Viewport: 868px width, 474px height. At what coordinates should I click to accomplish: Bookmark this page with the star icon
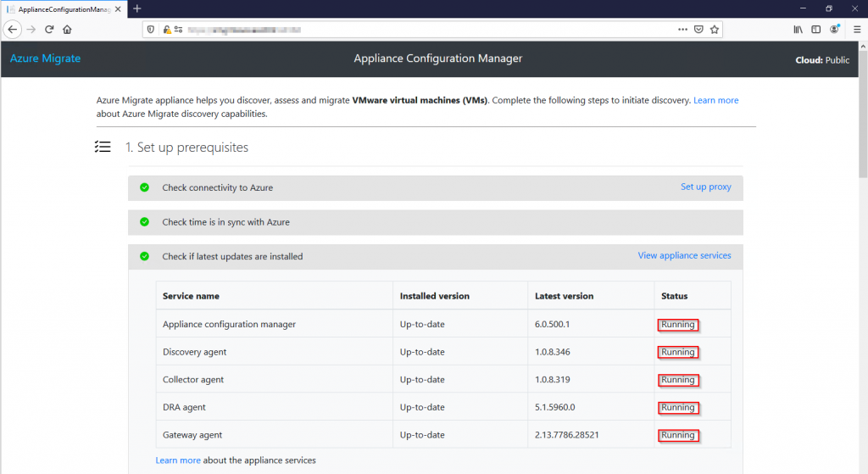click(715, 30)
